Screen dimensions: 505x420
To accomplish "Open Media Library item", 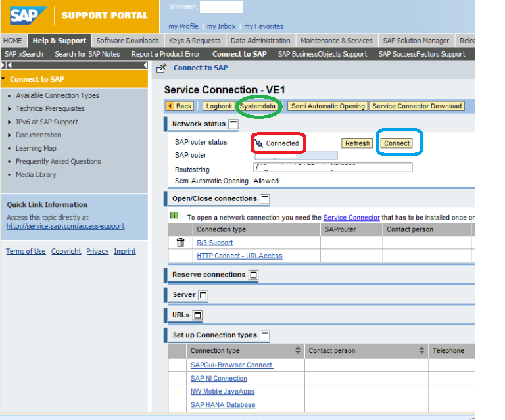I will tap(36, 175).
